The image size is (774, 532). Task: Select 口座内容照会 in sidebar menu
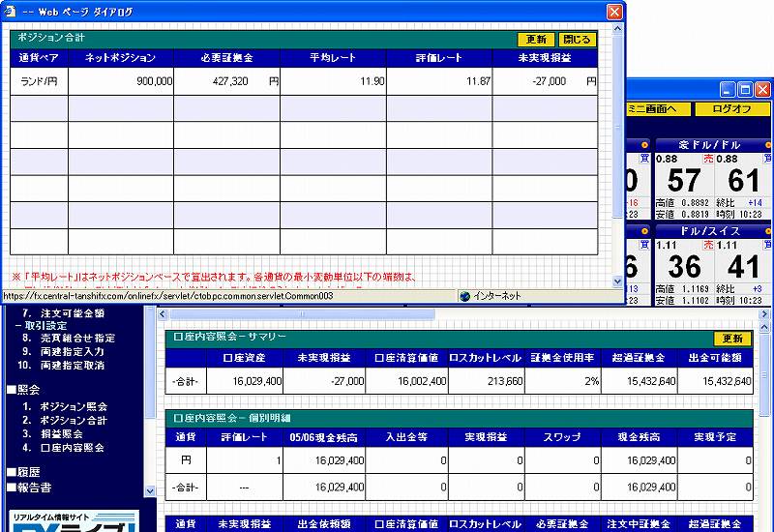point(72,448)
